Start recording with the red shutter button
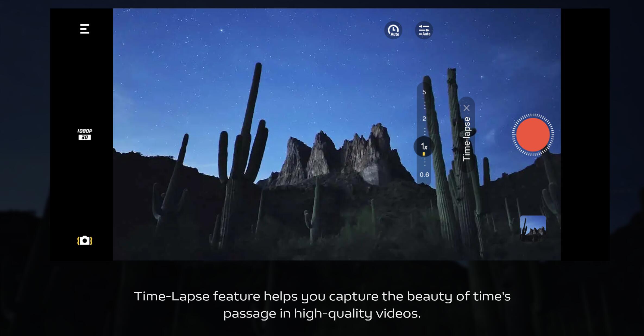Image resolution: width=644 pixels, height=336 pixels. [x=533, y=135]
